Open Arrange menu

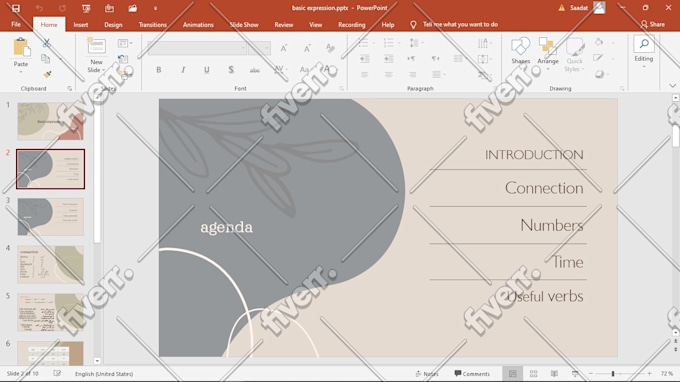548,53
